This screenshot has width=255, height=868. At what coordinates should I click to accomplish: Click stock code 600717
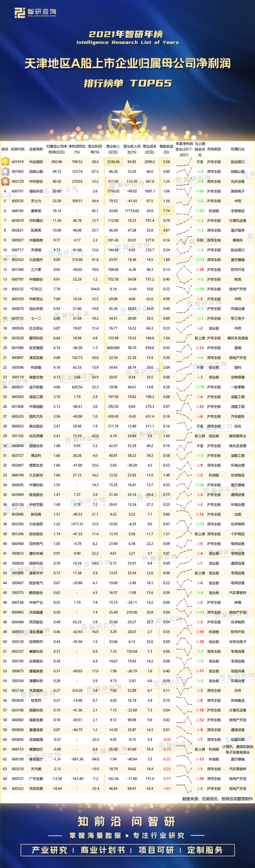point(18,250)
